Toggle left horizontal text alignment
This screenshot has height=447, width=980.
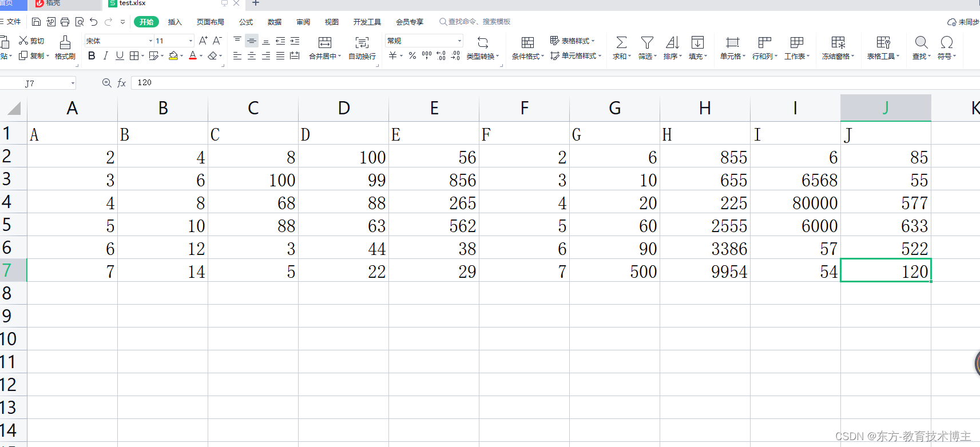(237, 55)
